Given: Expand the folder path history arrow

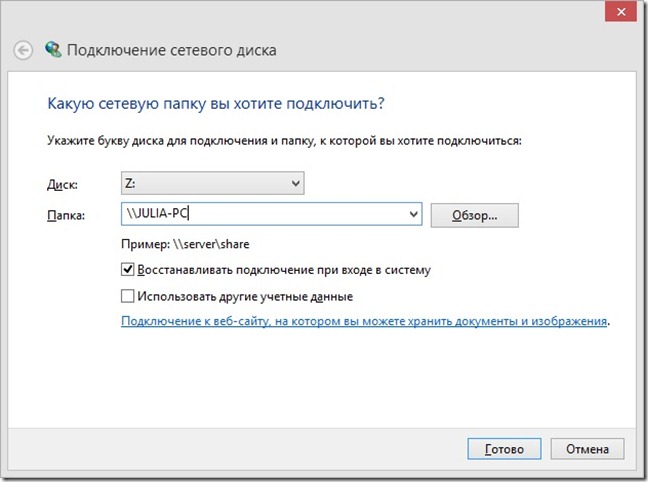Looking at the screenshot, I should (414, 213).
